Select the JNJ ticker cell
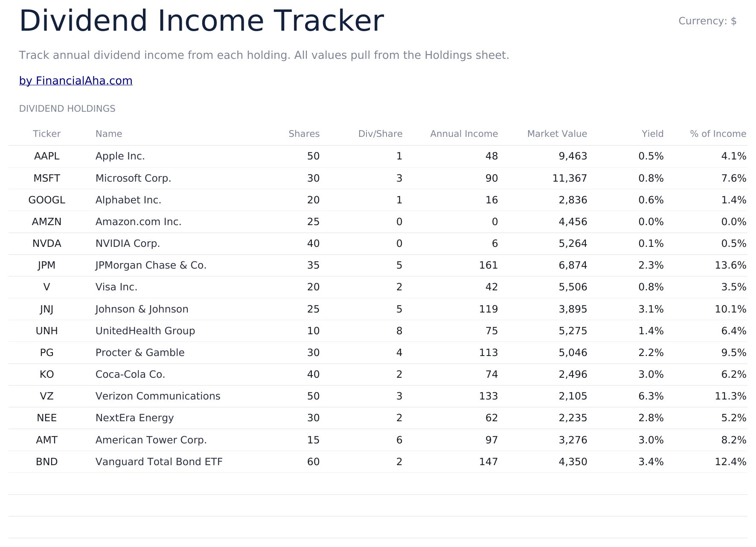Viewport: 756px width, 547px height. tap(47, 309)
